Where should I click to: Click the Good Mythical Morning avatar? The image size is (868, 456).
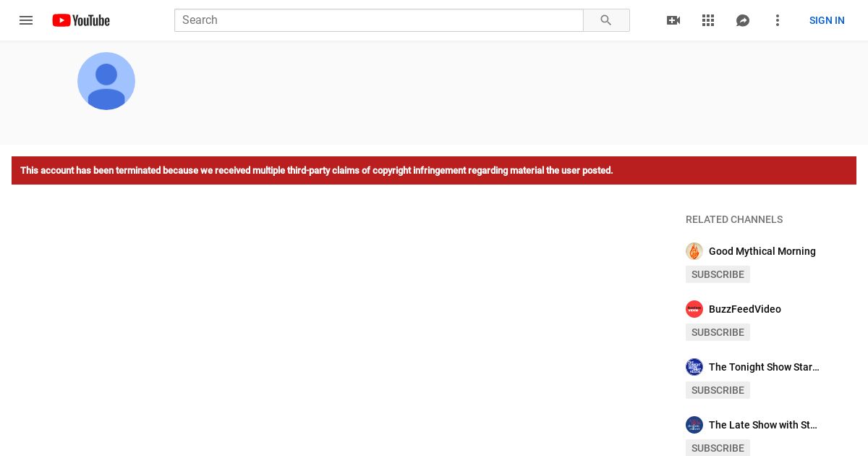click(694, 251)
